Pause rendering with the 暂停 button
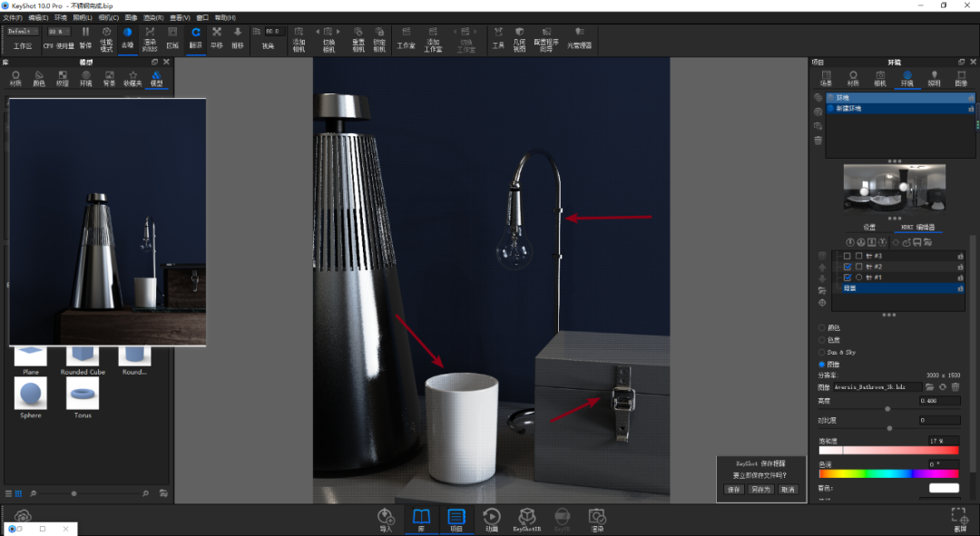 point(85,37)
